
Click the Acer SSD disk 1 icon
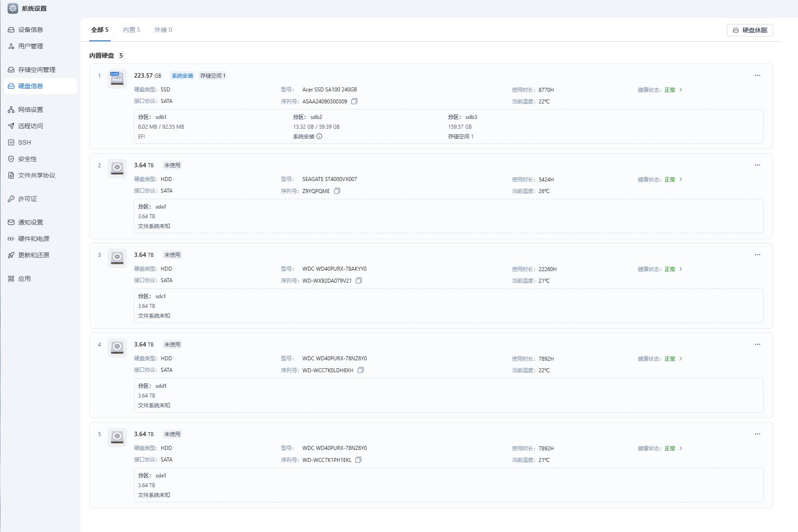pyautogui.click(x=117, y=79)
